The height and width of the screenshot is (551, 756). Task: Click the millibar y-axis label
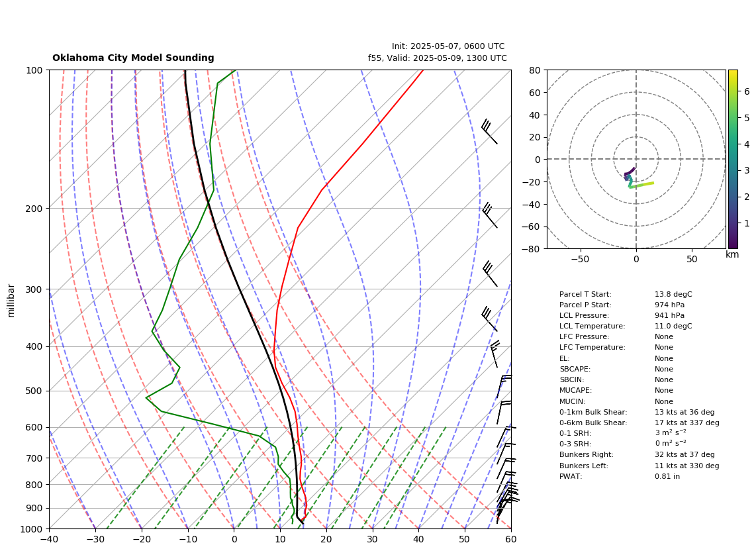tap(11, 301)
